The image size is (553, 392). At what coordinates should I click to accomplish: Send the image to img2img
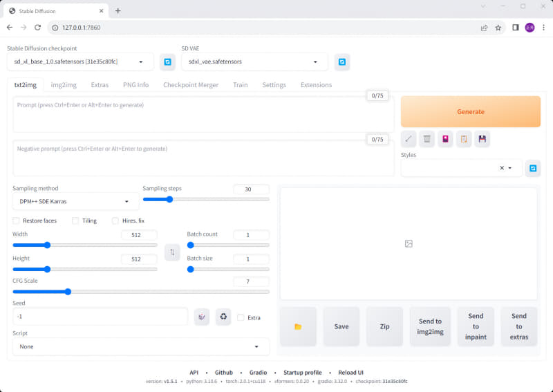430,326
